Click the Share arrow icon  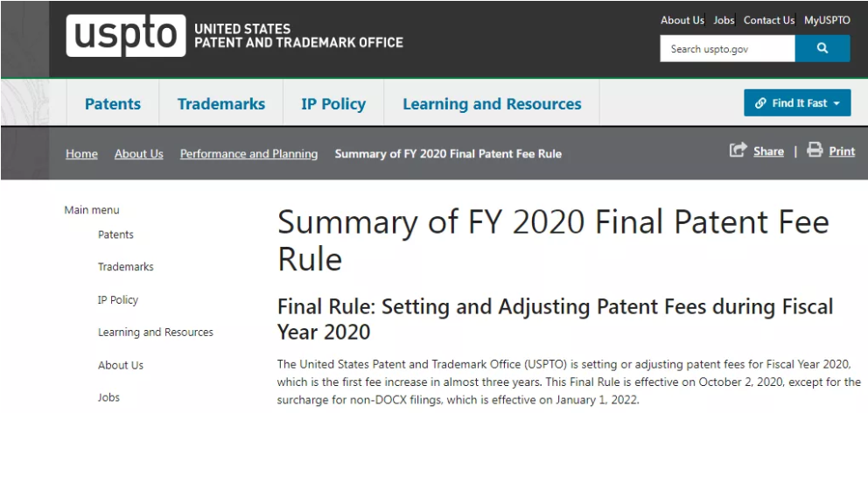point(738,150)
